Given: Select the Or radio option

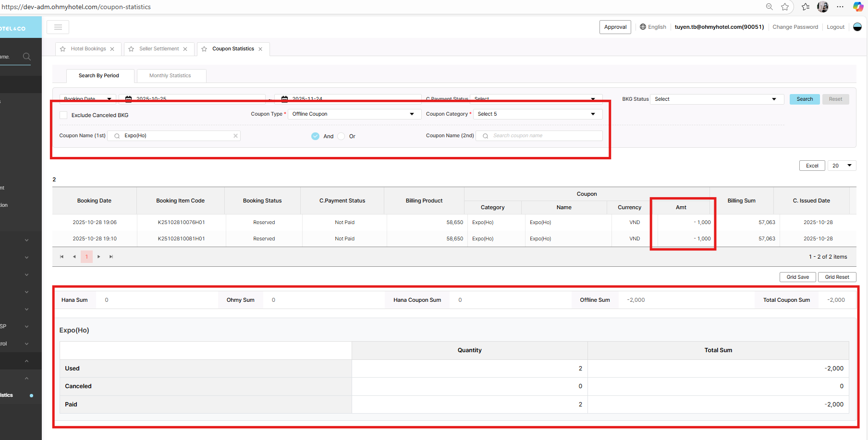Looking at the screenshot, I should 341,136.
